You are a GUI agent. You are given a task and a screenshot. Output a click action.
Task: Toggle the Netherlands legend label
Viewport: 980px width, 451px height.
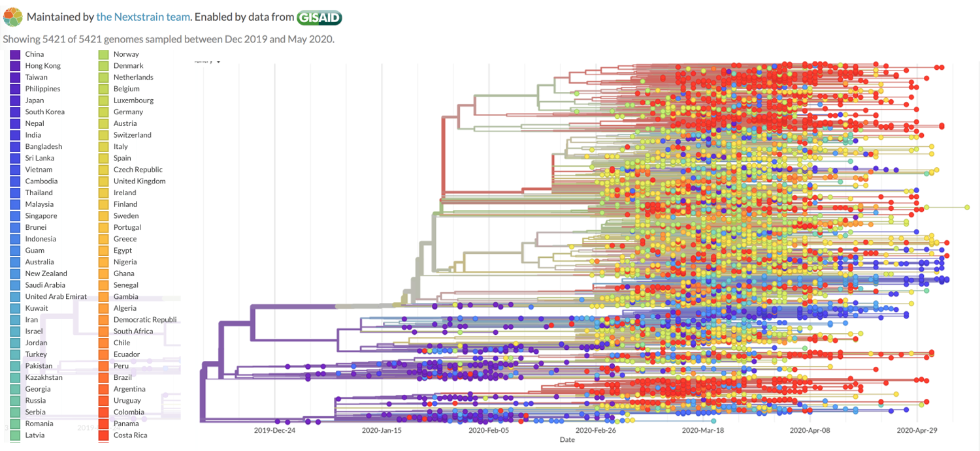[133, 77]
